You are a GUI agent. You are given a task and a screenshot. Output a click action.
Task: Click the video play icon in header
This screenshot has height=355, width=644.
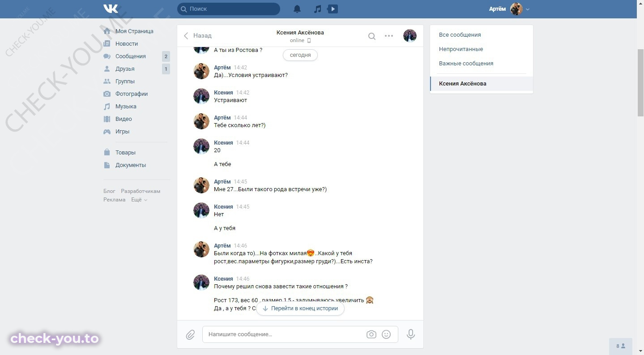click(x=333, y=9)
